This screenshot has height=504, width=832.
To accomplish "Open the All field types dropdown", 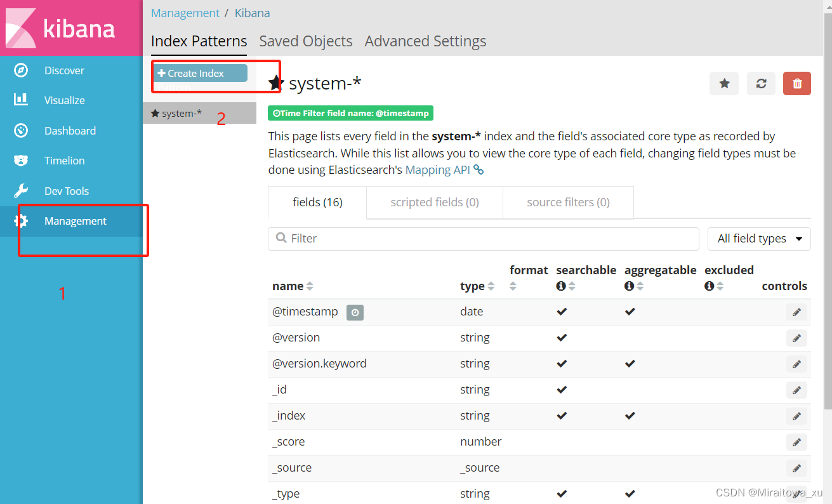I will 759,239.
